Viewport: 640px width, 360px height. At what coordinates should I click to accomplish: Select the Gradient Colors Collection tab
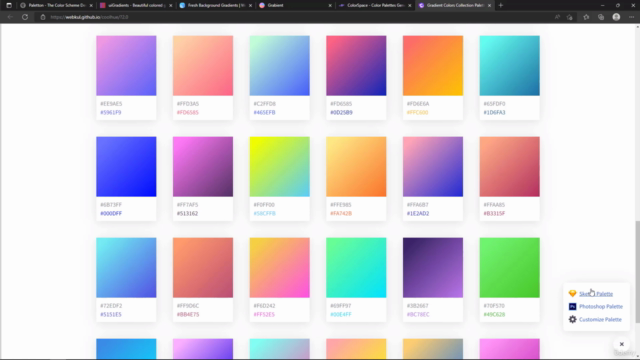coord(455,5)
